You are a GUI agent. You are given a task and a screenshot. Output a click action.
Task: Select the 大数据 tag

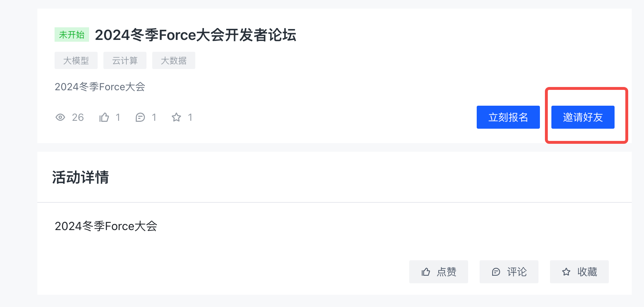[x=174, y=60]
